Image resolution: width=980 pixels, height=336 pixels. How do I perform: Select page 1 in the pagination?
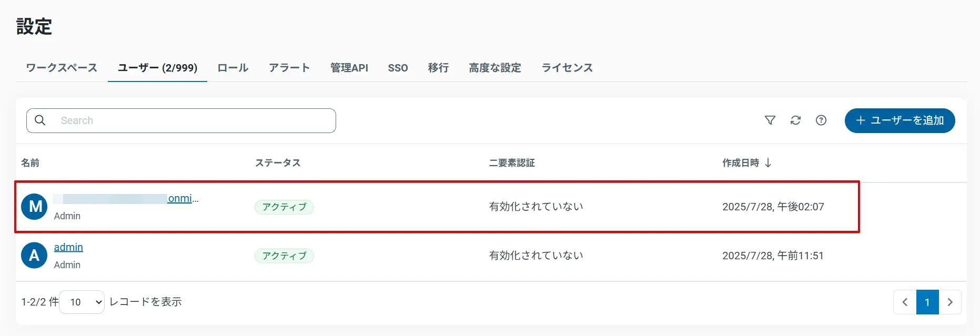click(x=927, y=302)
